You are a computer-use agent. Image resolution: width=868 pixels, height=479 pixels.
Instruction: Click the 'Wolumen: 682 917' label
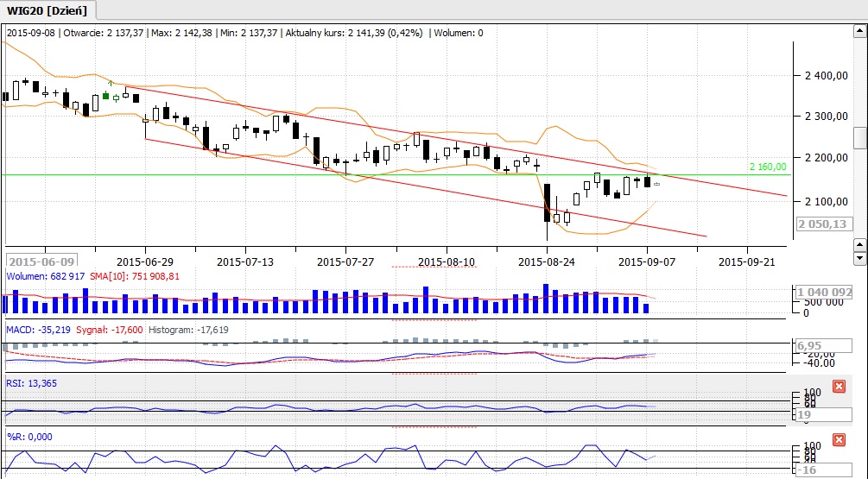46,276
